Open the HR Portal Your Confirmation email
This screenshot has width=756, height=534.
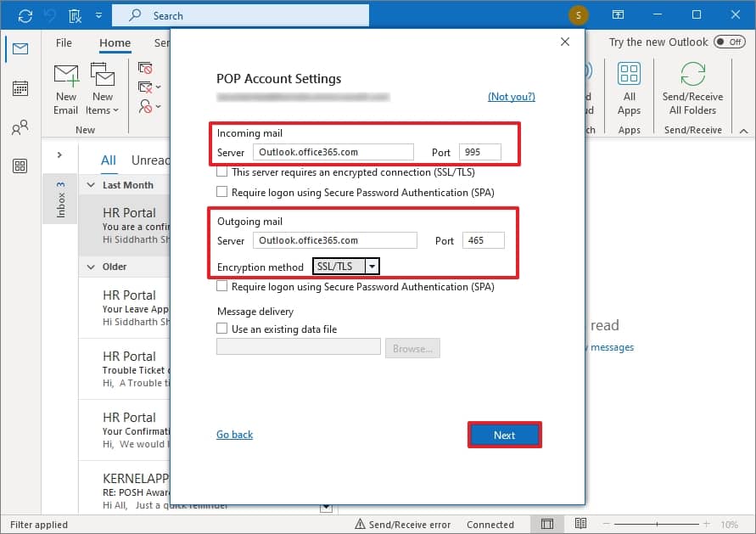pyautogui.click(x=125, y=430)
